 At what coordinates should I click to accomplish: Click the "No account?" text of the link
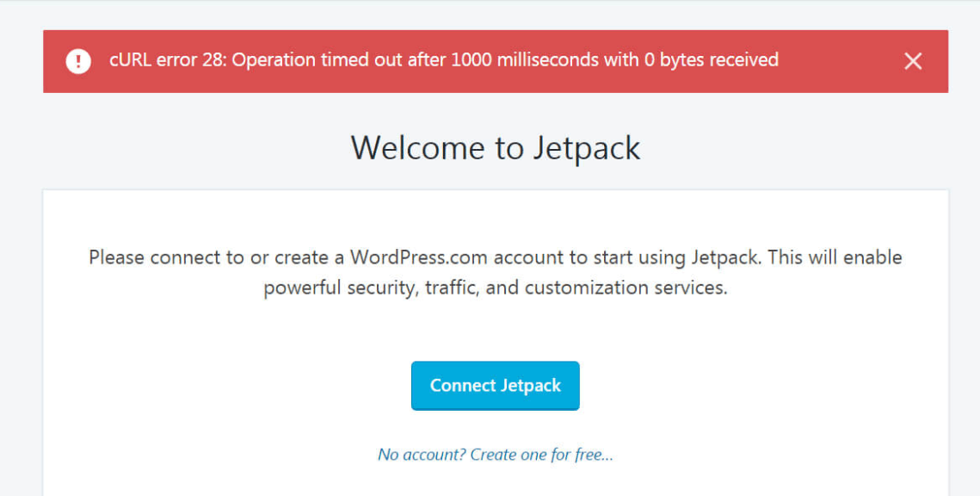(422, 455)
